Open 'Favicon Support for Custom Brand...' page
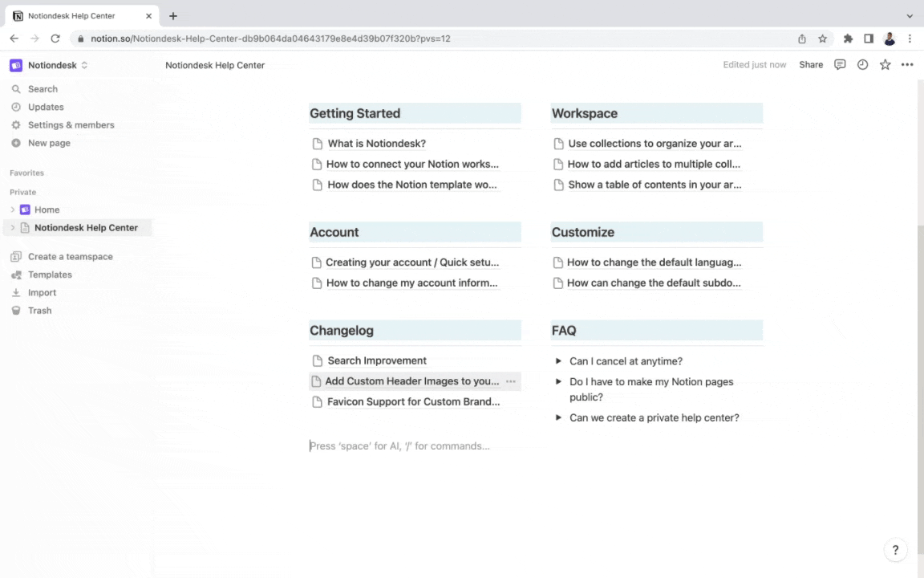The width and height of the screenshot is (924, 578). point(413,402)
